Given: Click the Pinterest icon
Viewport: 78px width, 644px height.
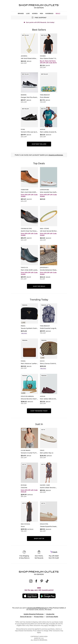Looking at the screenshot, I should click(x=42, y=581).
